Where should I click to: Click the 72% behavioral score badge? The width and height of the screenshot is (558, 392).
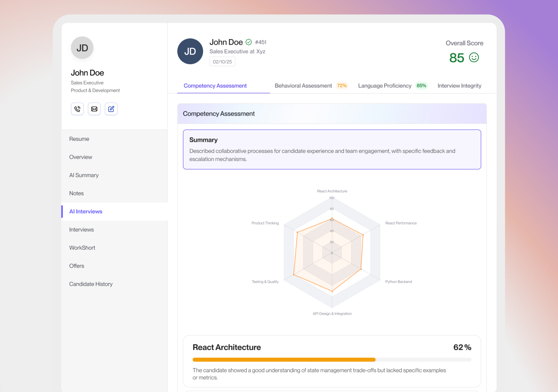tap(342, 86)
